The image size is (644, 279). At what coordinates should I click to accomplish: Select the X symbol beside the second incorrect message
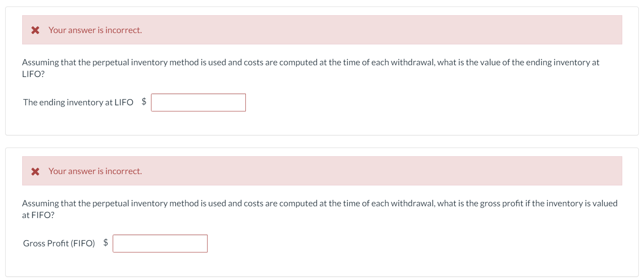[x=35, y=171]
